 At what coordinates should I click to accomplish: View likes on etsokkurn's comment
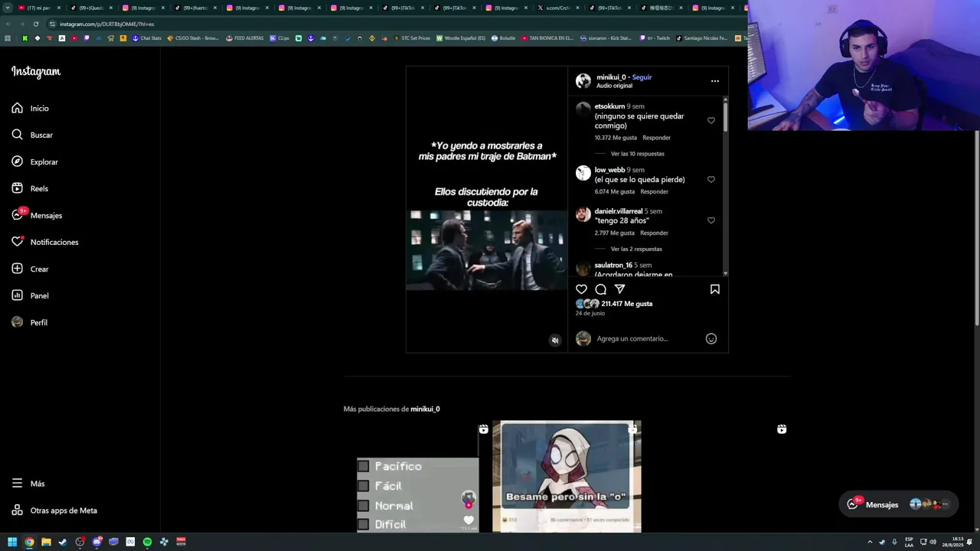[x=616, y=138]
